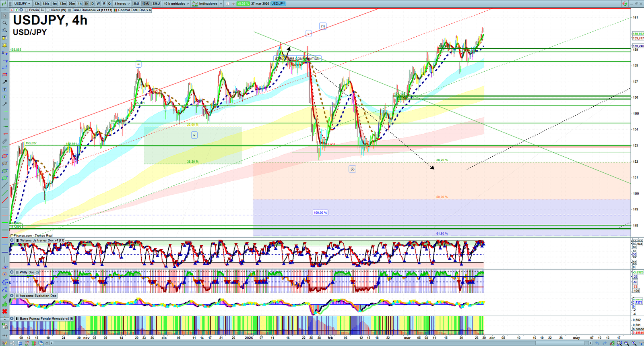Click the green thumbs-up icon

click(4, 304)
